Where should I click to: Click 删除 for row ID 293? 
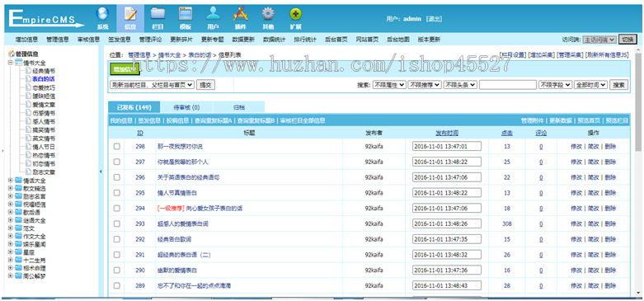(x=610, y=223)
